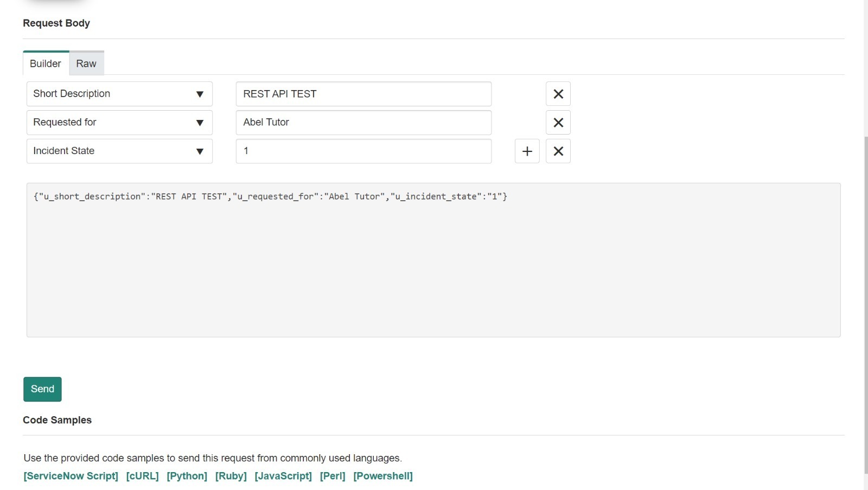
Task: Click the Request Body heading
Action: (x=56, y=23)
